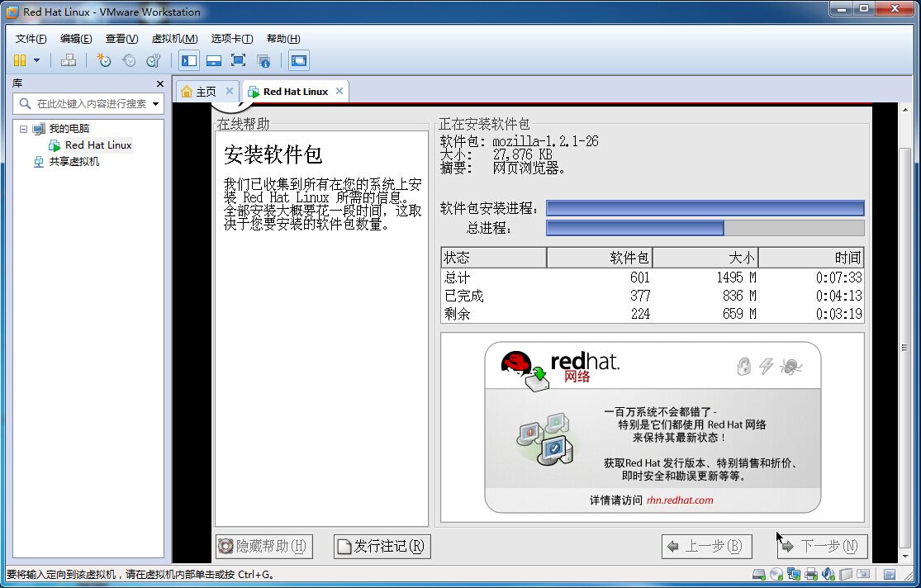Collapse the 我的电脑 tree node
The image size is (921, 588).
[24, 129]
